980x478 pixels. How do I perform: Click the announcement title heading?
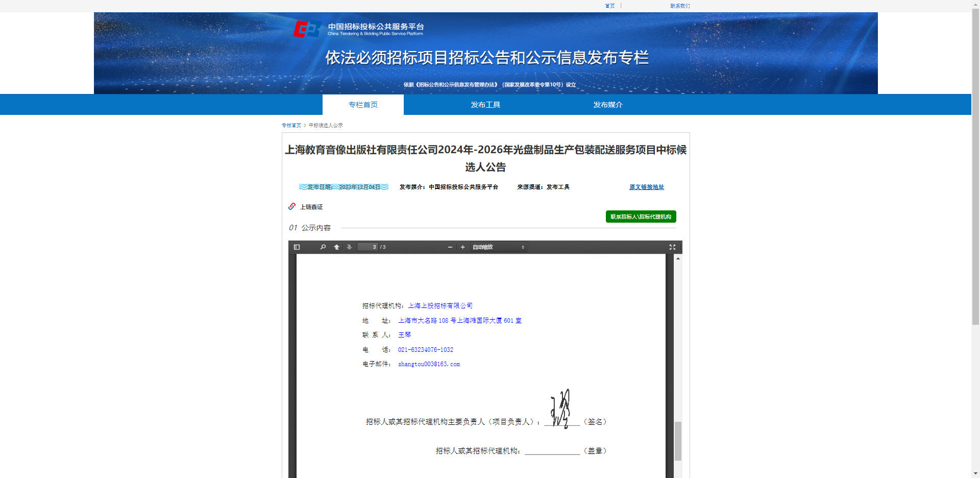click(x=485, y=158)
